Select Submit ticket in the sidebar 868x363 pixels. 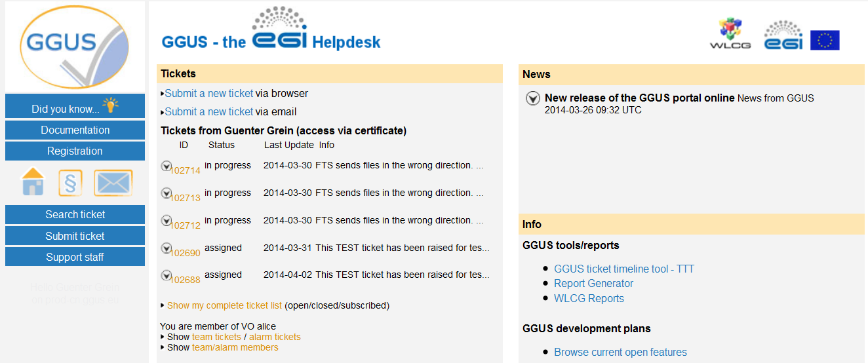point(75,236)
